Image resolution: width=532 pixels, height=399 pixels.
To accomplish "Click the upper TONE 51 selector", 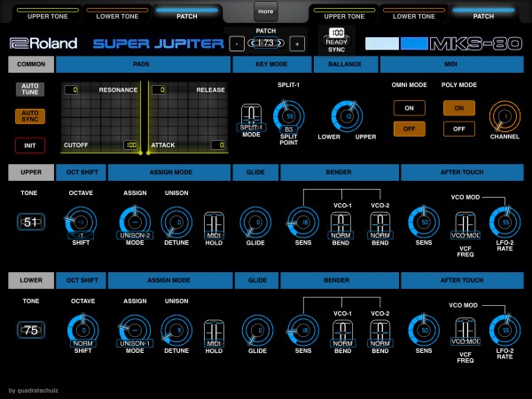I will 30,222.
